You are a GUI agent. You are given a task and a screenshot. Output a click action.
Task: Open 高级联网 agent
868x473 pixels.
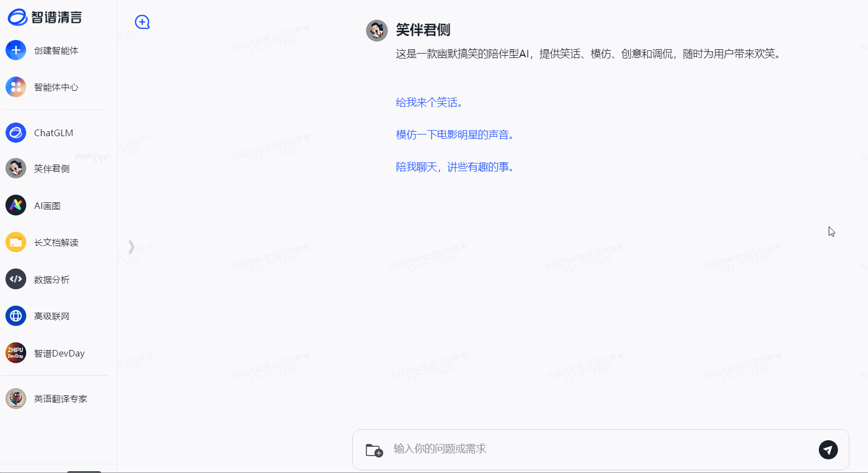point(52,316)
